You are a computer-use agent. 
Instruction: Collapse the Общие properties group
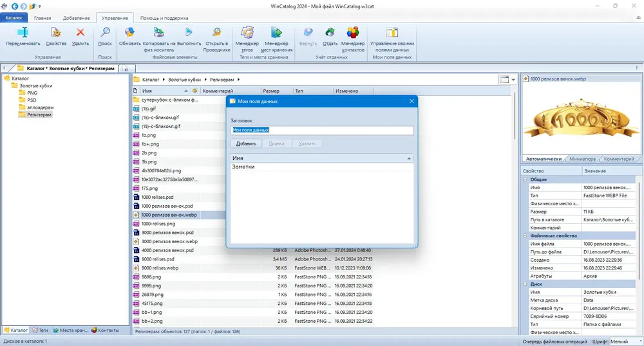525,179
